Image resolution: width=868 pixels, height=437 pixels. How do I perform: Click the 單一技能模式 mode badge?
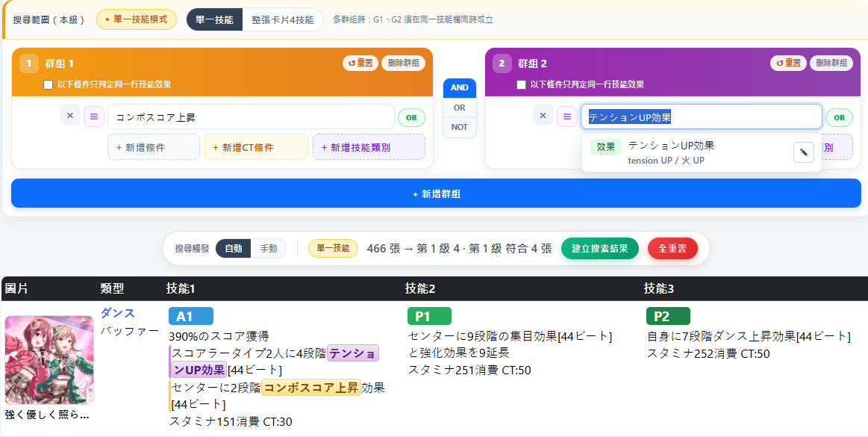(x=136, y=19)
